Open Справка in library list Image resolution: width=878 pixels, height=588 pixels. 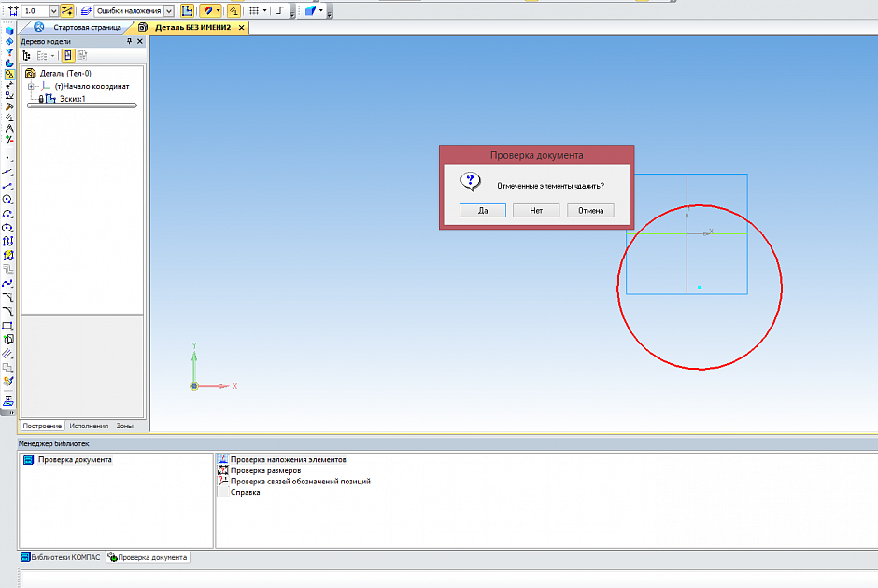tap(246, 492)
